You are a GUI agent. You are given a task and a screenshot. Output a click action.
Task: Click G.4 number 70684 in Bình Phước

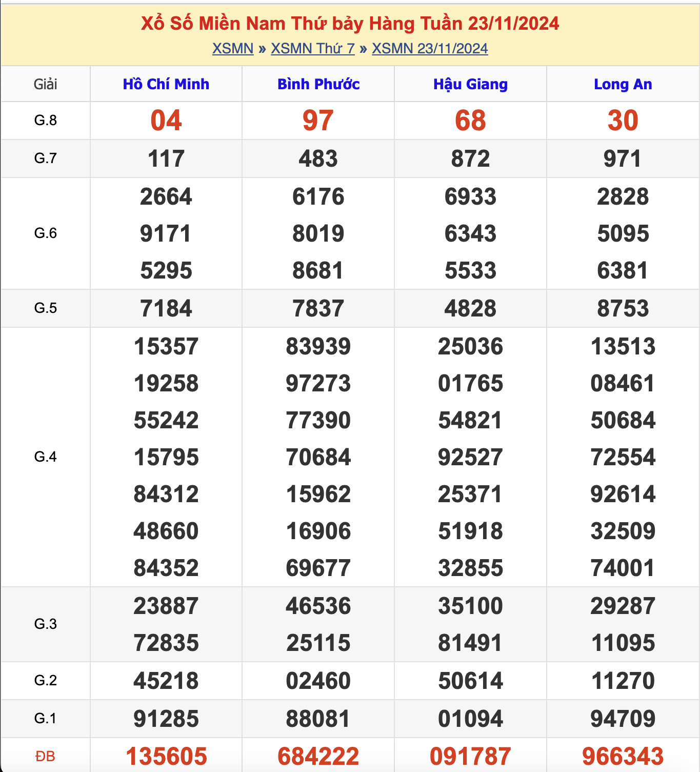click(x=318, y=457)
